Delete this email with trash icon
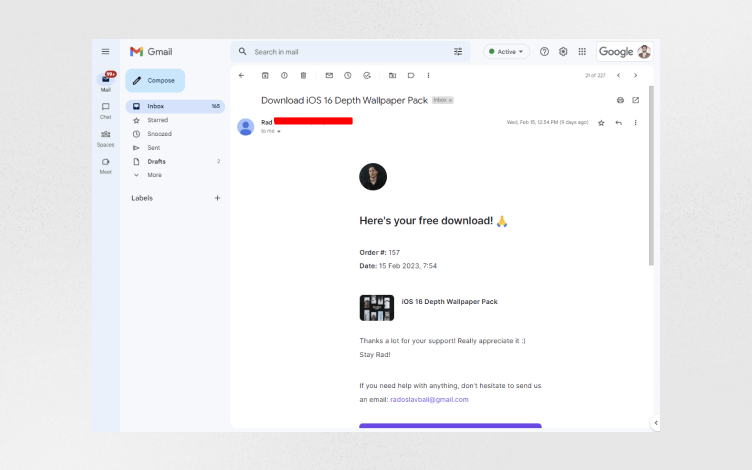The height and width of the screenshot is (470, 752). pyautogui.click(x=303, y=75)
